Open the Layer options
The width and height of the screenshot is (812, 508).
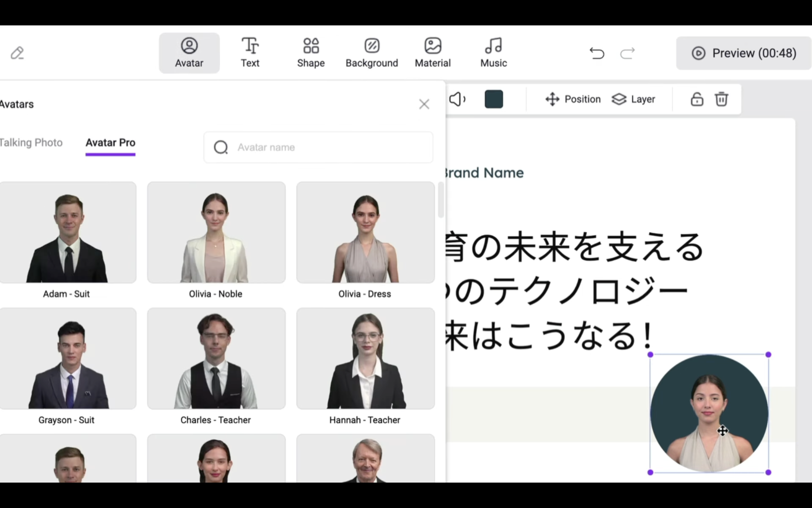pos(633,99)
